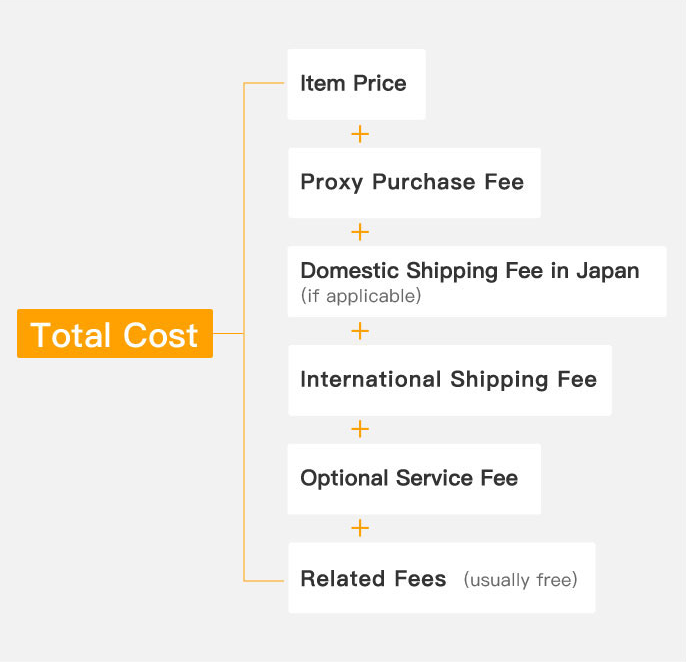The height and width of the screenshot is (662, 686).
Task: Select the Related Fees box
Action: coord(441,578)
